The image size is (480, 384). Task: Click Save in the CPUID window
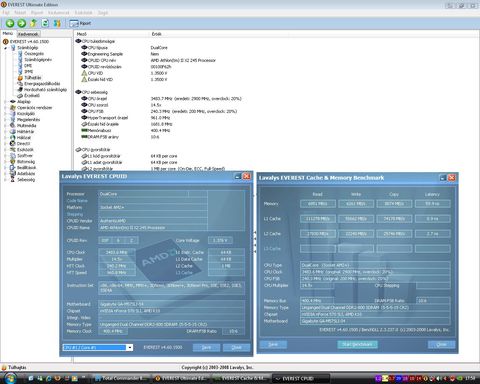206,347
